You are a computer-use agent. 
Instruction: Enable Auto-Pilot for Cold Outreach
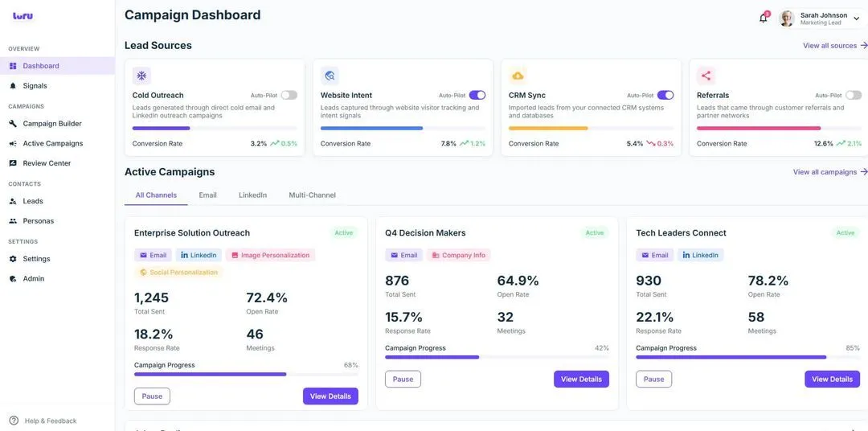(289, 95)
